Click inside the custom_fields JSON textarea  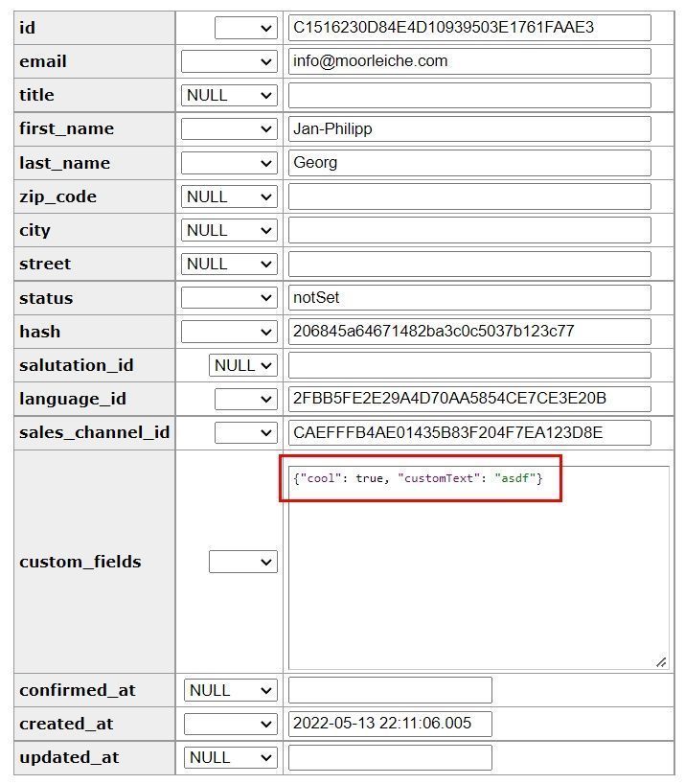pyautogui.click(x=478, y=575)
